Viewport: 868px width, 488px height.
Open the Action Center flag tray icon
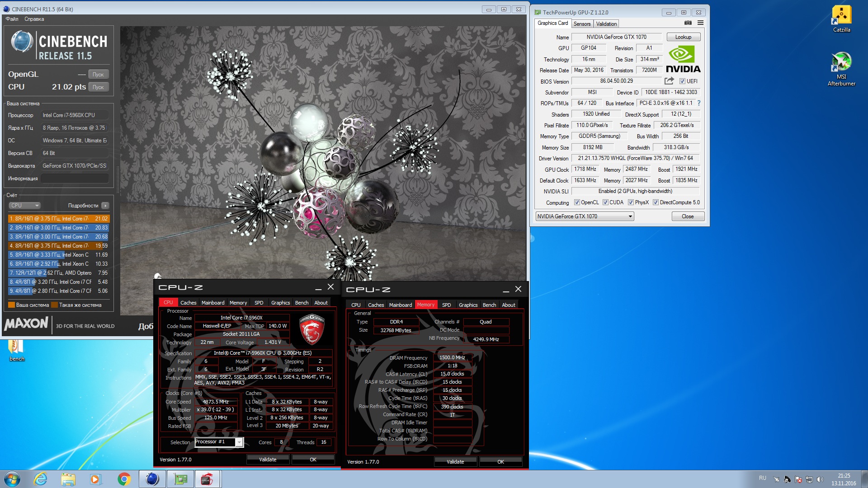(x=798, y=479)
